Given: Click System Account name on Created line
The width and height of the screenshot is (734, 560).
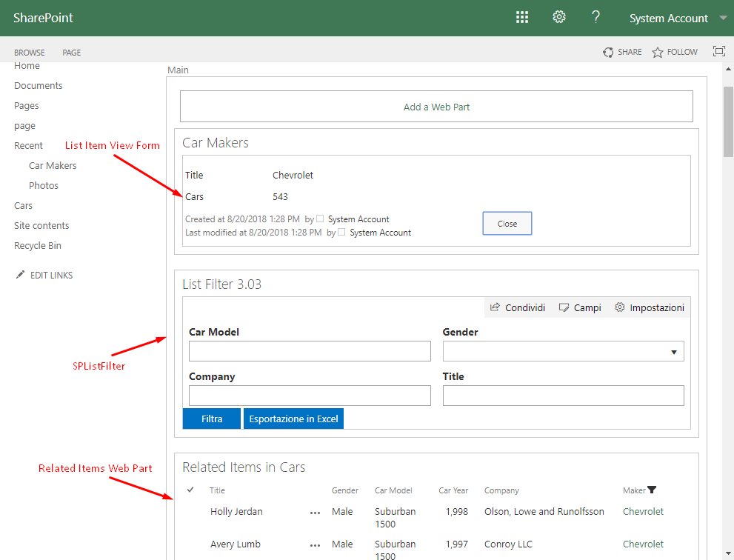Looking at the screenshot, I should pyautogui.click(x=358, y=219).
